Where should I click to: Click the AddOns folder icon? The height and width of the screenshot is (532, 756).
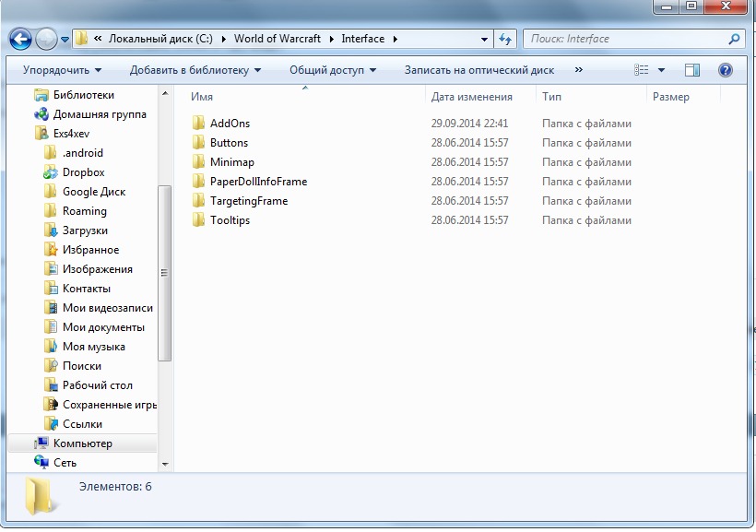(x=198, y=123)
